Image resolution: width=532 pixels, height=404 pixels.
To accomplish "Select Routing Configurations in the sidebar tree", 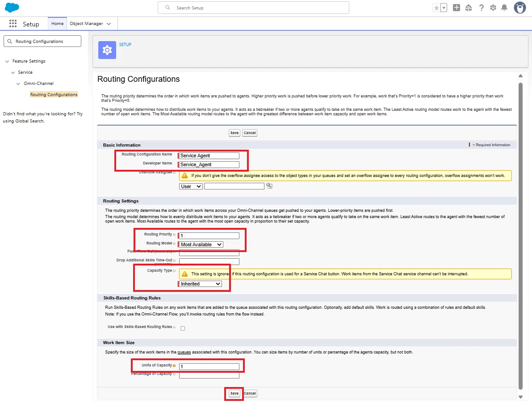I will pyautogui.click(x=54, y=94).
